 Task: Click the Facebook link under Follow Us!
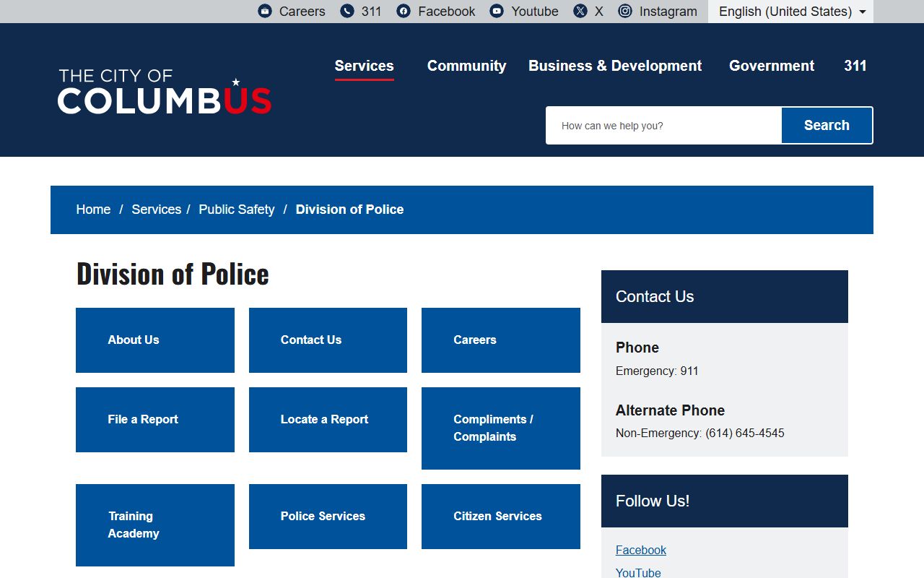point(641,551)
